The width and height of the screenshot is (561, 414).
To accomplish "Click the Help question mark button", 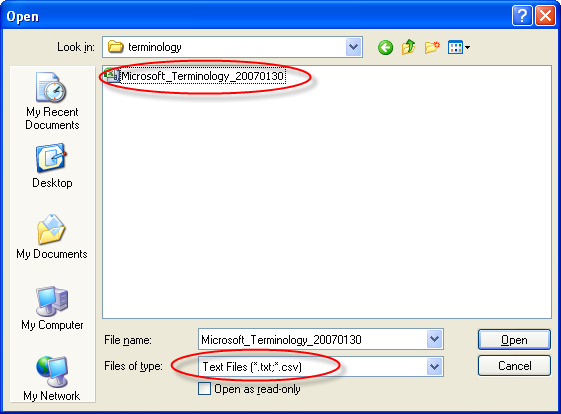I will (522, 16).
